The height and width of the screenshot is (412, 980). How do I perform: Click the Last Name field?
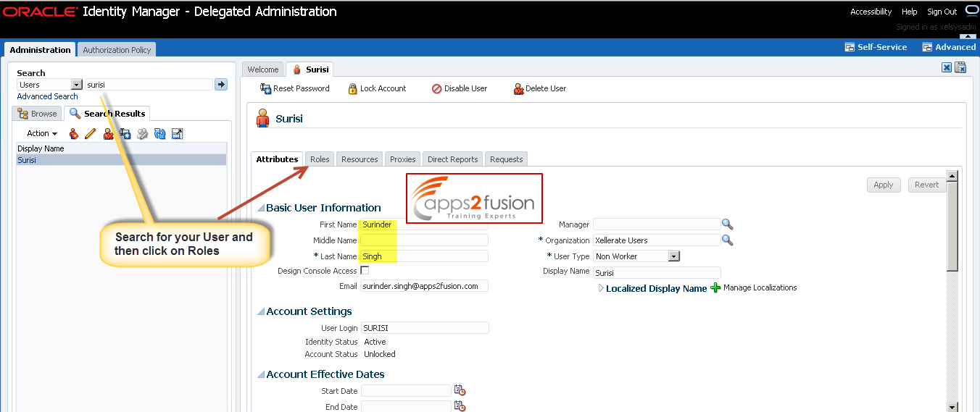point(424,256)
